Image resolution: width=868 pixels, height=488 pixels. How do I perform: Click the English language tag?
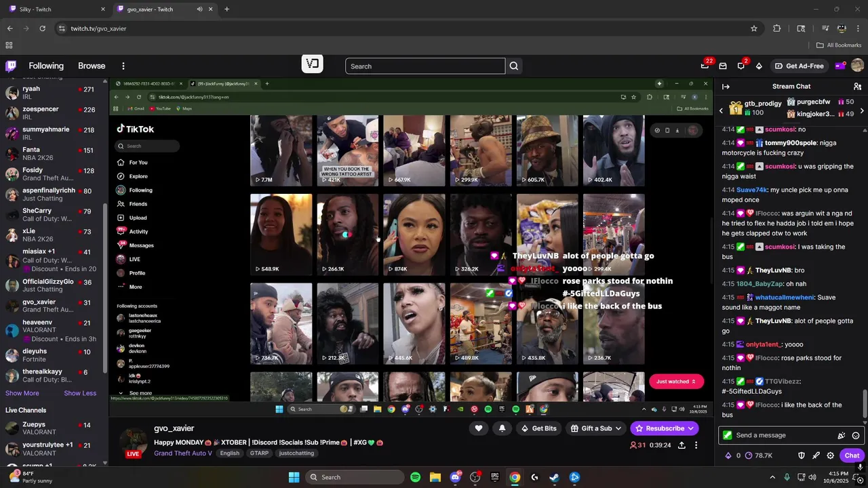click(229, 453)
